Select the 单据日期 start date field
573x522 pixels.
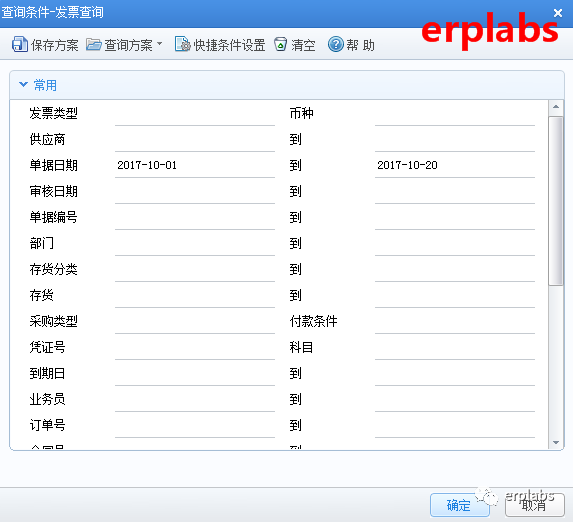pyautogui.click(x=195, y=166)
